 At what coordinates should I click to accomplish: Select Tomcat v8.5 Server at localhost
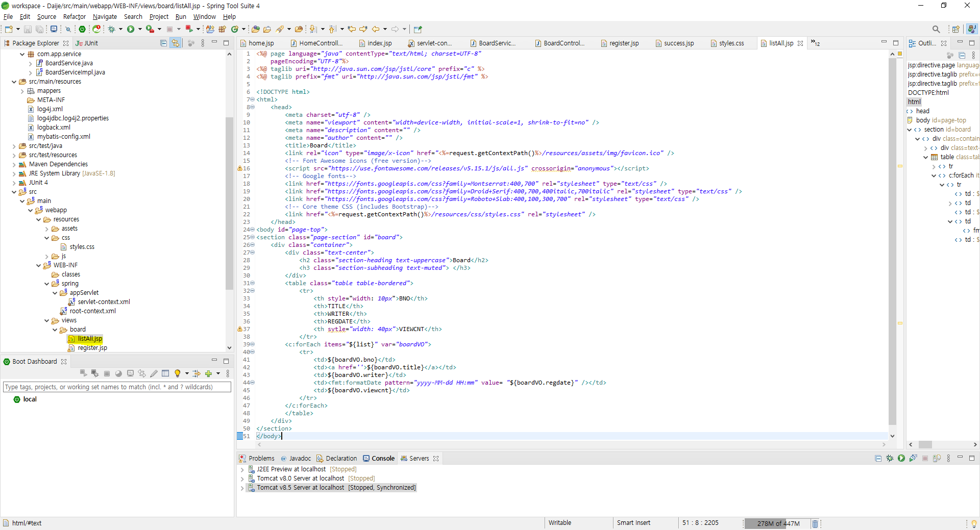pyautogui.click(x=332, y=488)
